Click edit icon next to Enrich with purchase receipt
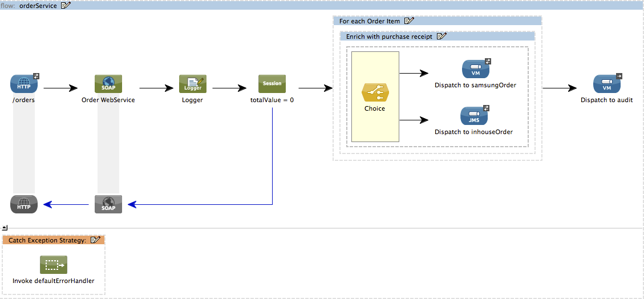644x299 pixels. 442,36
